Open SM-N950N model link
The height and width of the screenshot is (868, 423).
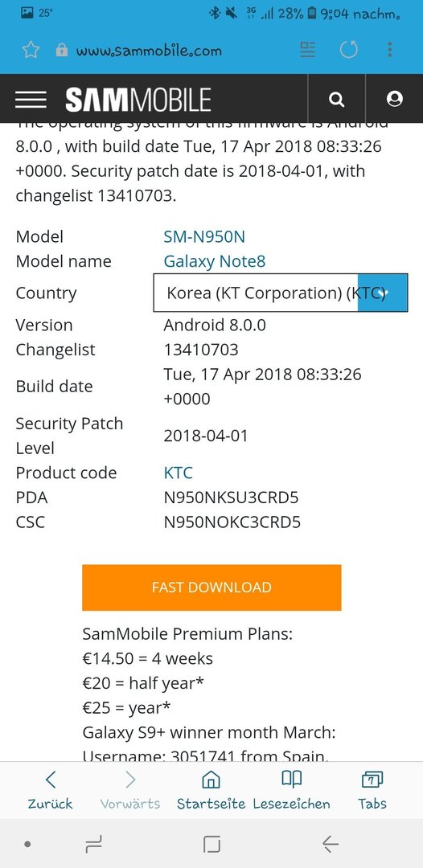coord(204,237)
